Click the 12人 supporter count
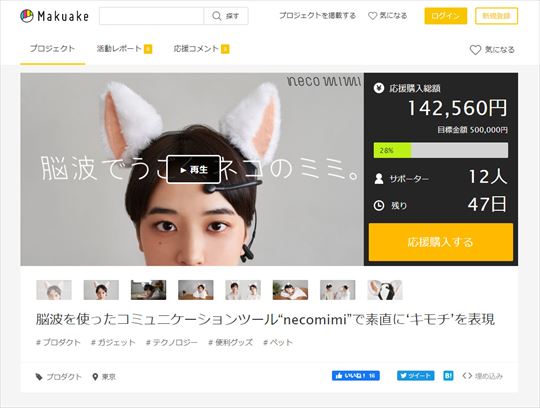 488,177
